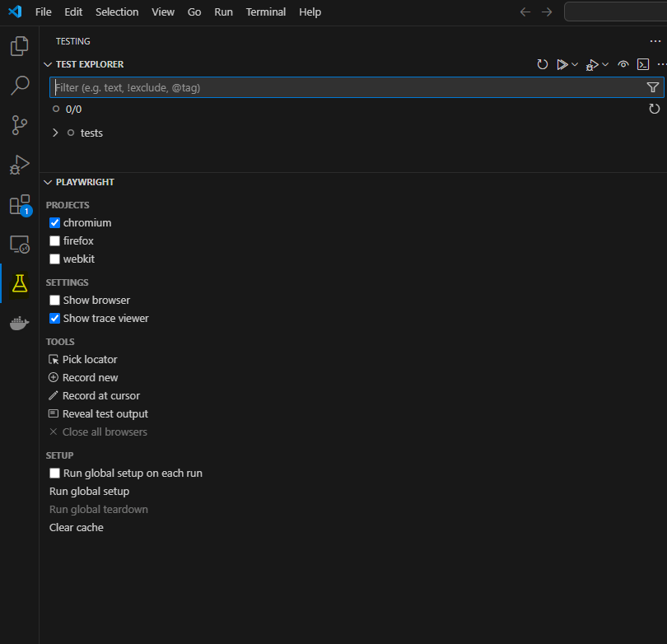Open Run and Debug view
This screenshot has height=644, width=667.
tap(20, 165)
